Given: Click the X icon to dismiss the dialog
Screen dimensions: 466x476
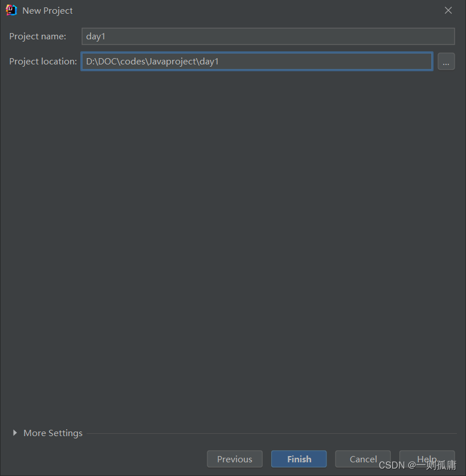Looking at the screenshot, I should [x=448, y=10].
